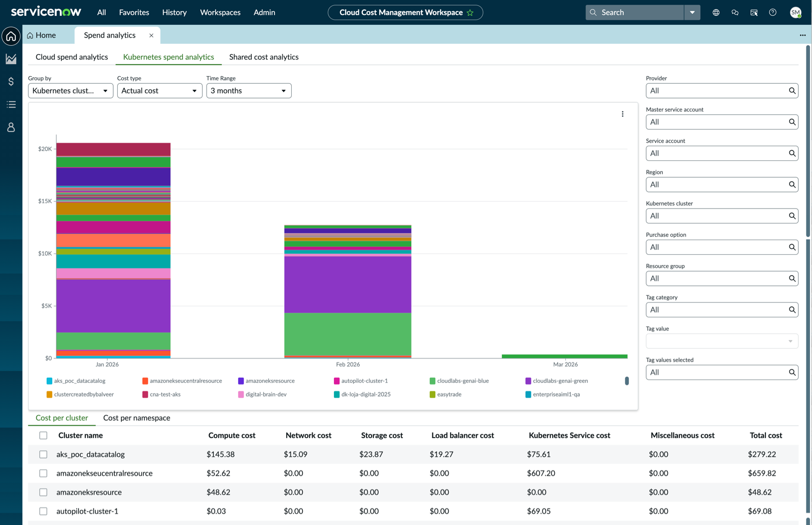Open the chart three-dot options menu
Screen dimensions: 812x525
[x=623, y=114]
